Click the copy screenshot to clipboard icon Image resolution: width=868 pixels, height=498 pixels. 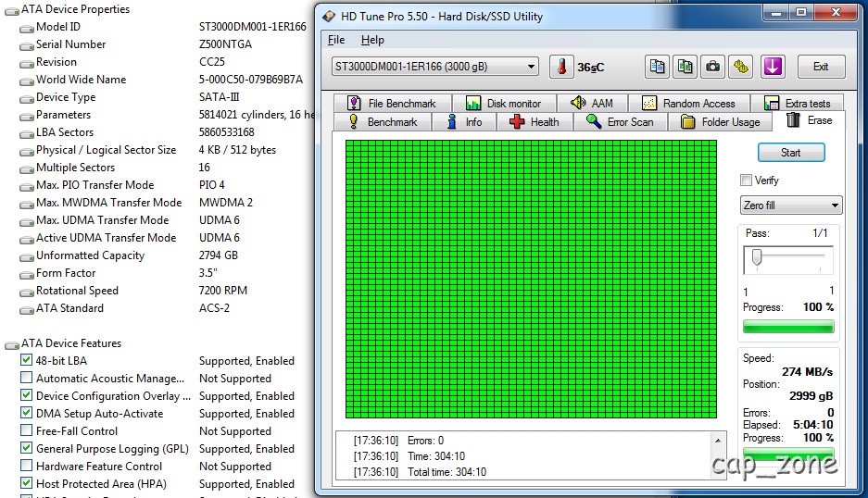pyautogui.click(x=685, y=67)
